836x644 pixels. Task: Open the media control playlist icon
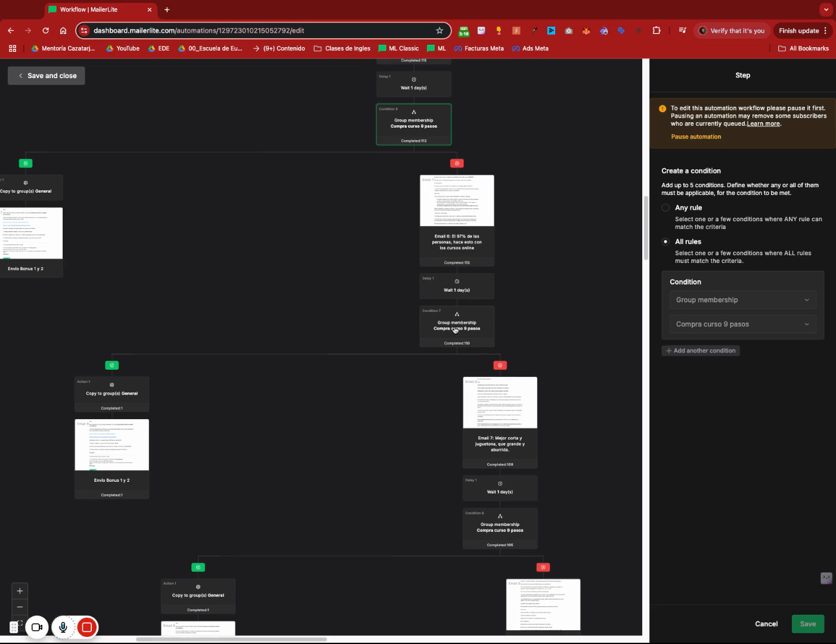[683, 30]
